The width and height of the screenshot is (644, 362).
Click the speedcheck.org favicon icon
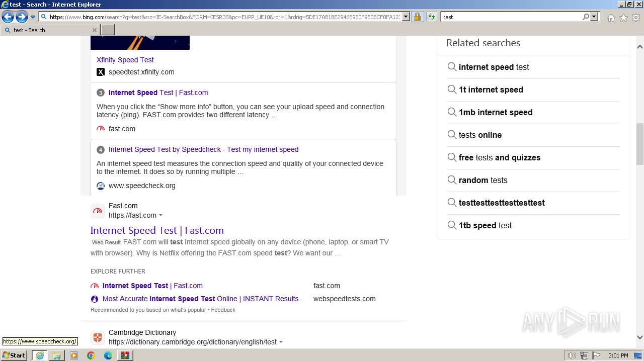tap(101, 186)
